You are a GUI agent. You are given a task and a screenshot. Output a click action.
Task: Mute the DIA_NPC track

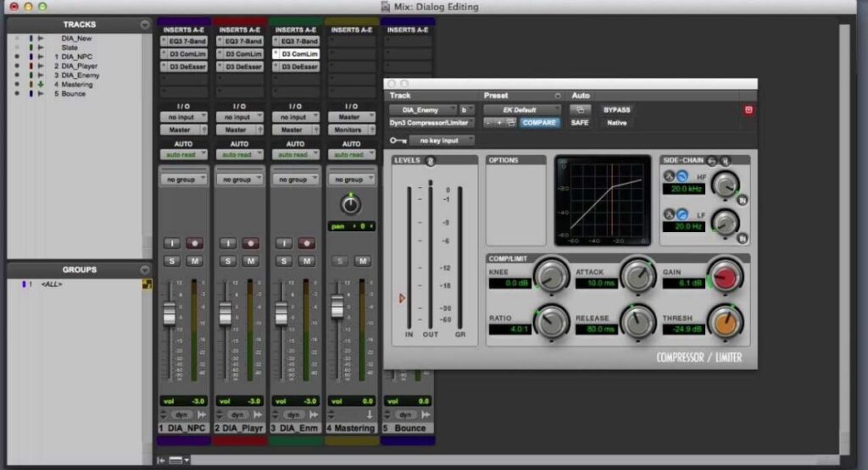click(195, 261)
